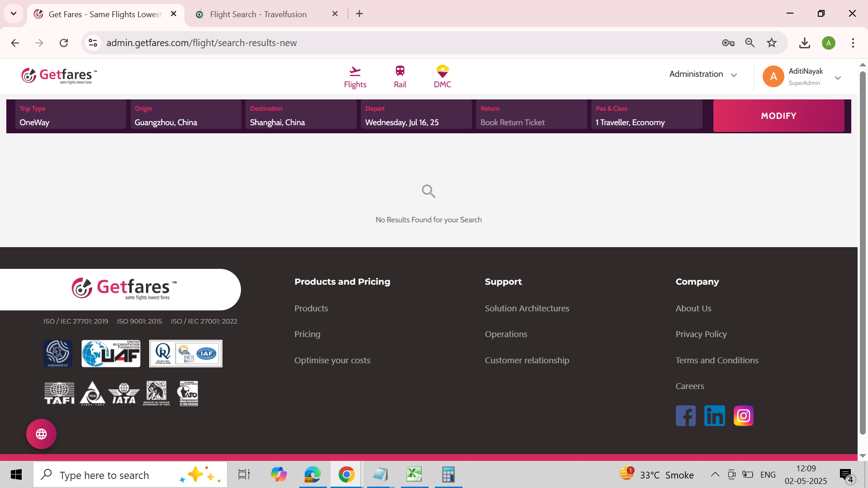
Task: Click the pink globe language button
Action: pos(41,434)
